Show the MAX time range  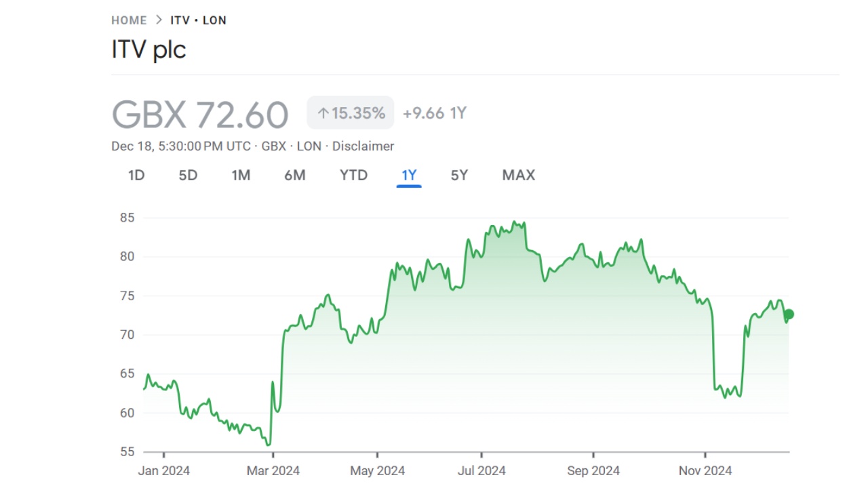tap(518, 176)
